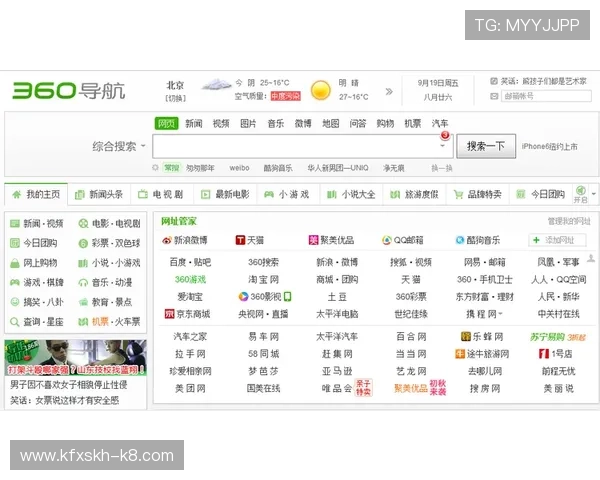600x480 pixels.
Task: Open the 天猫 red icon shortcut
Action: tap(240, 240)
